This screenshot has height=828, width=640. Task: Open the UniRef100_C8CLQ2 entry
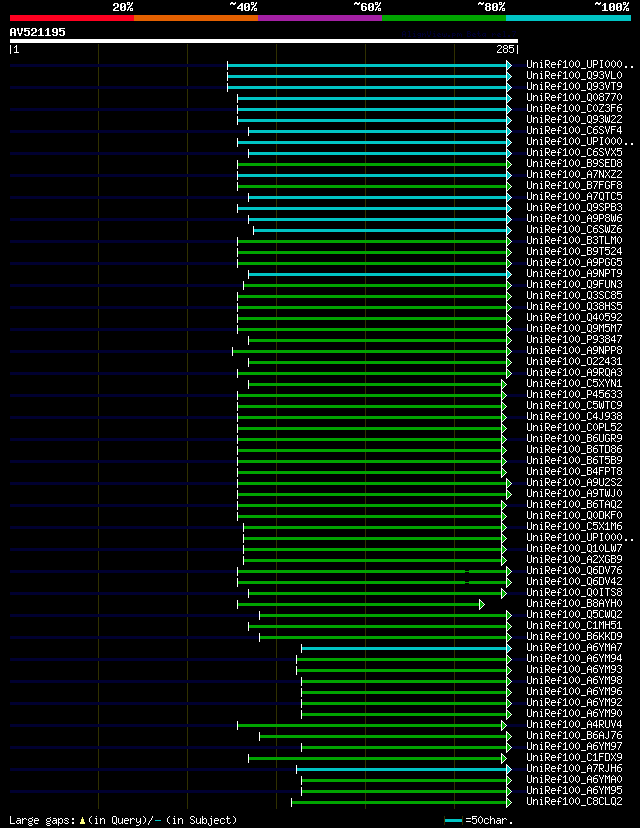click(574, 802)
